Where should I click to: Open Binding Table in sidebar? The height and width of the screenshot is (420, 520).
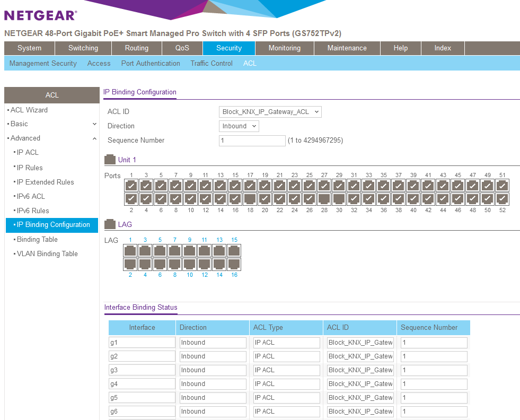(x=37, y=240)
